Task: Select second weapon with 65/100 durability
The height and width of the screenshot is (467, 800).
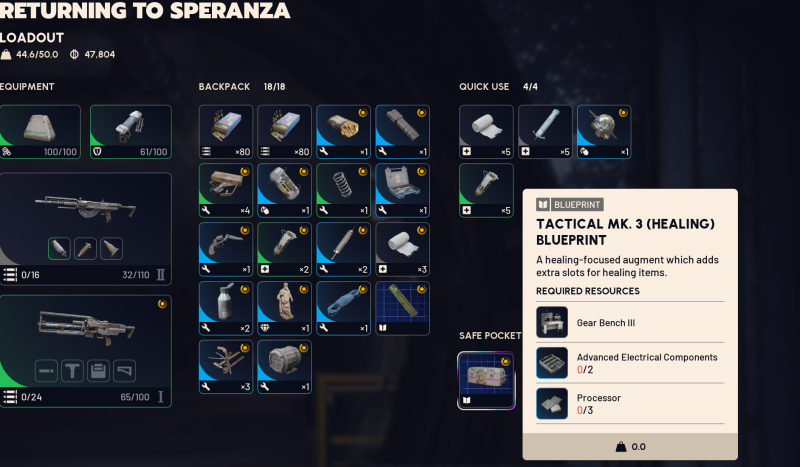Action: coord(85,351)
